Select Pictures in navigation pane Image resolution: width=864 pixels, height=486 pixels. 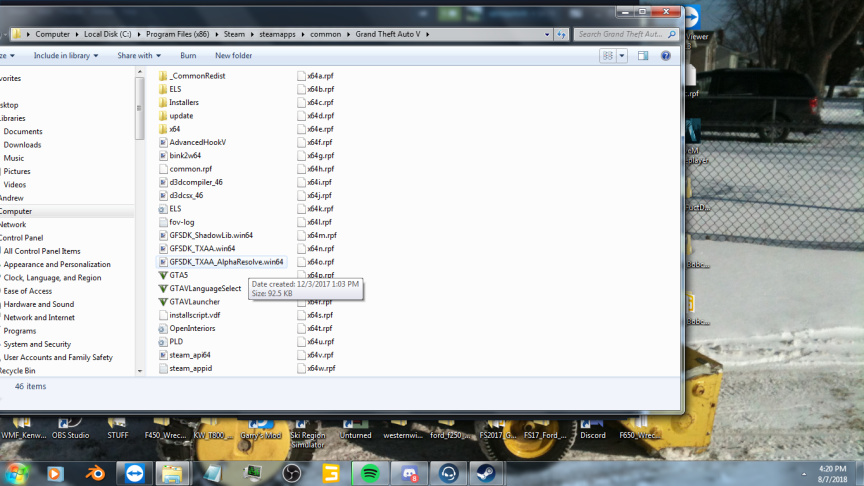point(17,171)
